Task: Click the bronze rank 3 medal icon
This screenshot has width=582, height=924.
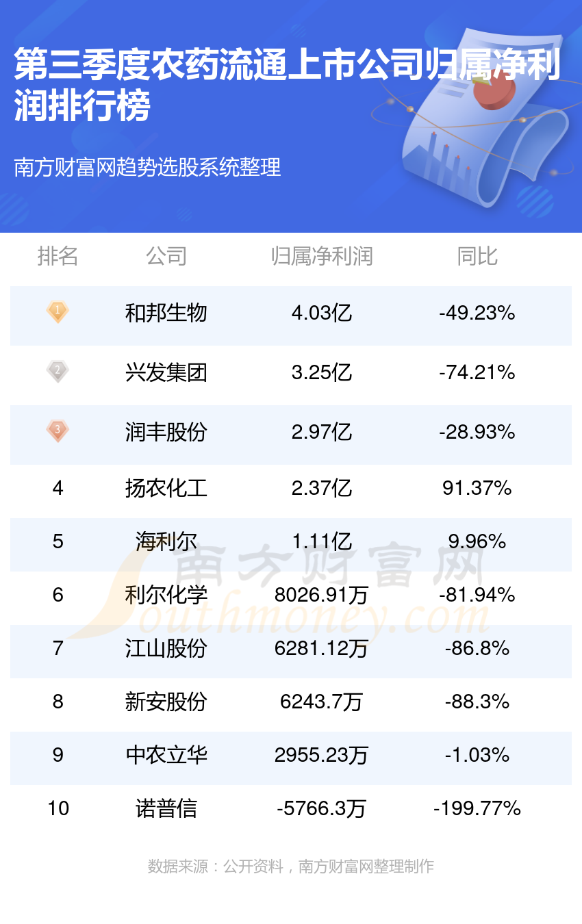Action: click(58, 431)
